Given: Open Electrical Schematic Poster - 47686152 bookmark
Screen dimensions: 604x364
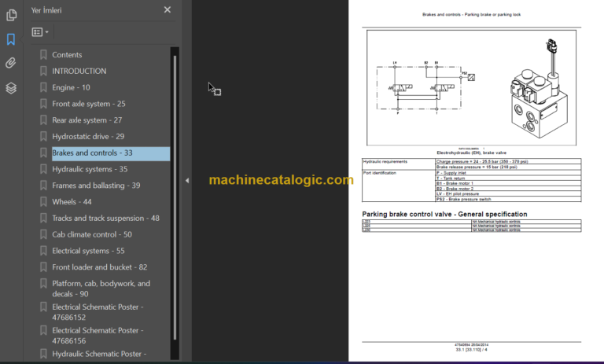Looking at the screenshot, I should 98,312.
